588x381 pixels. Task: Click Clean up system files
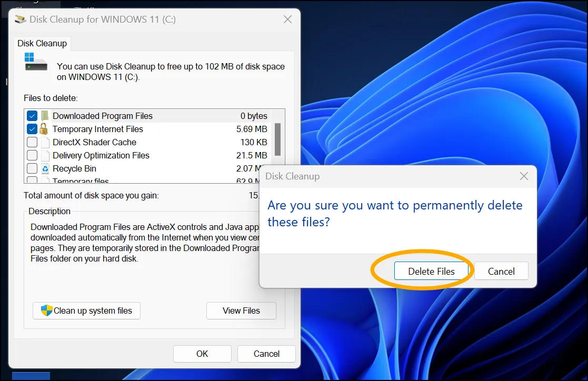click(x=86, y=310)
